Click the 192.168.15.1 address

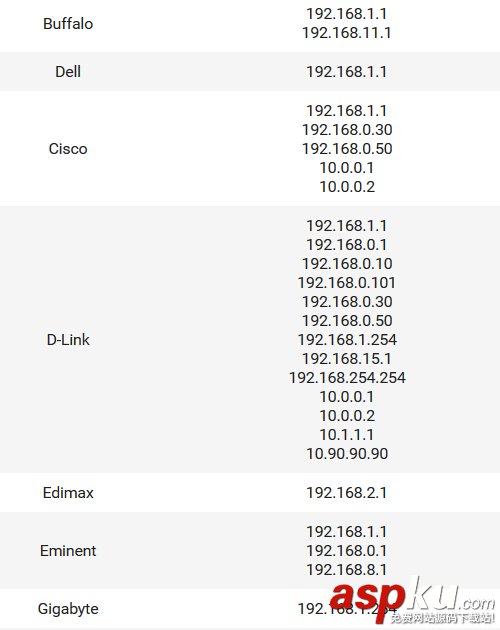click(347, 359)
